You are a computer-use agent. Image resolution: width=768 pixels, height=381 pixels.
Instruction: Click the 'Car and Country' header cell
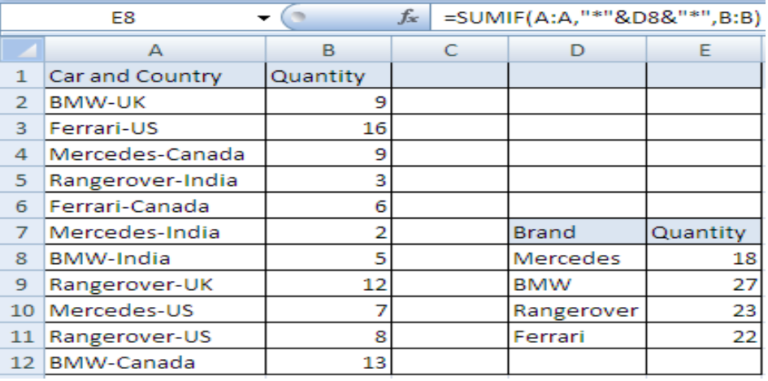click(x=155, y=76)
